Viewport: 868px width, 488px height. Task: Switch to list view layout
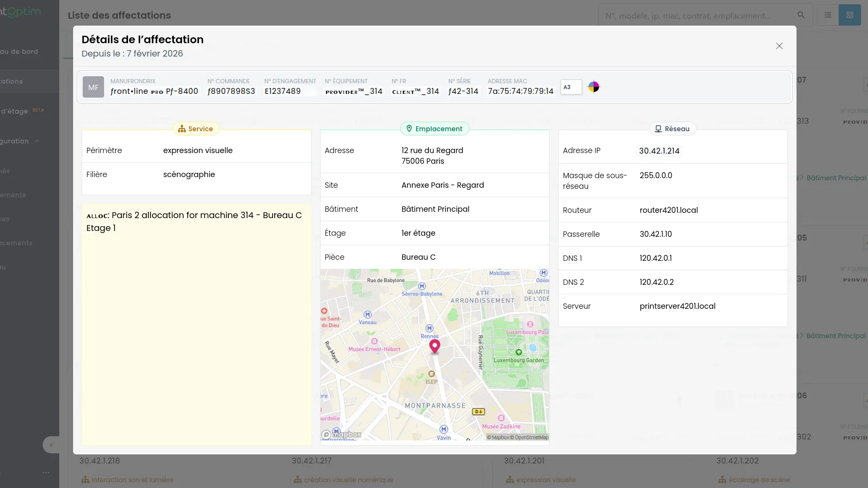(x=827, y=15)
